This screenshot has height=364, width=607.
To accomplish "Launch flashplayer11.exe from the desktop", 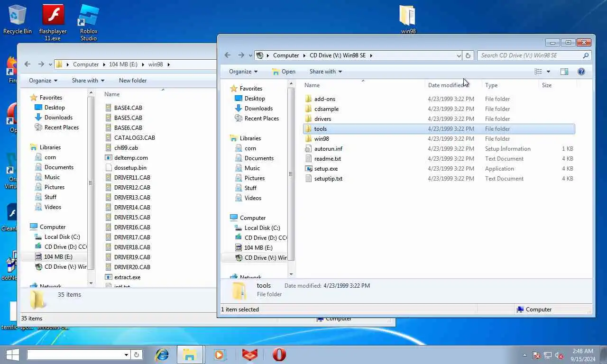I will 53,22.
